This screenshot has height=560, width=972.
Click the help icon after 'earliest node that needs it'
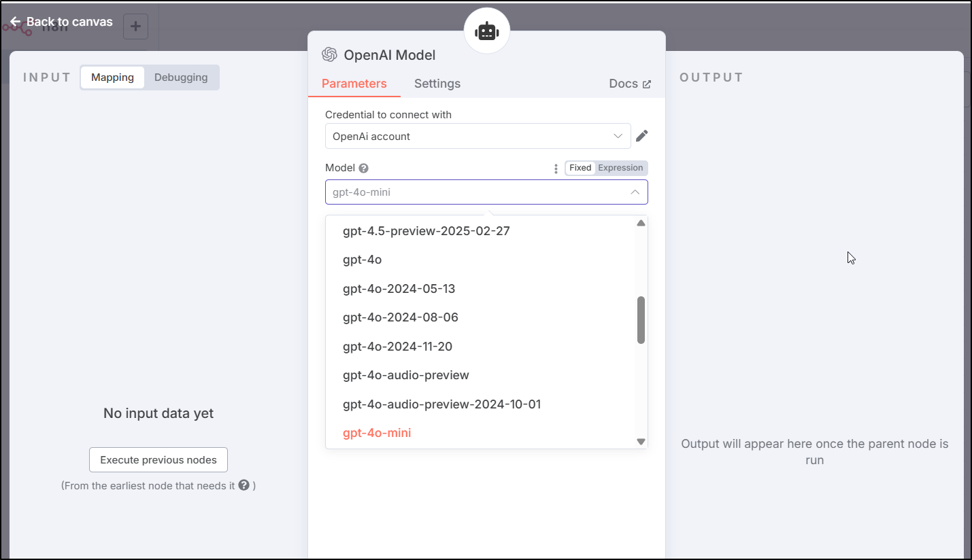(244, 485)
